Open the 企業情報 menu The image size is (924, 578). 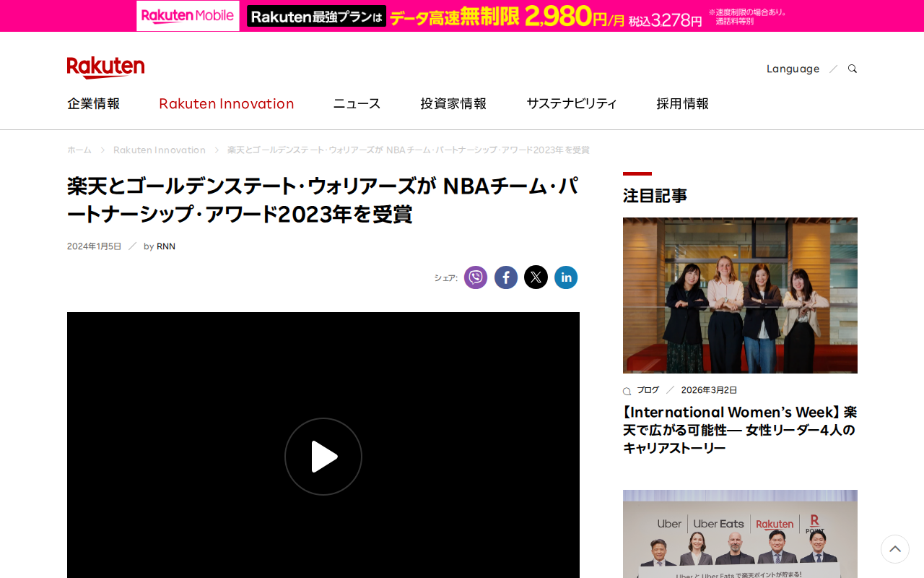(94, 103)
